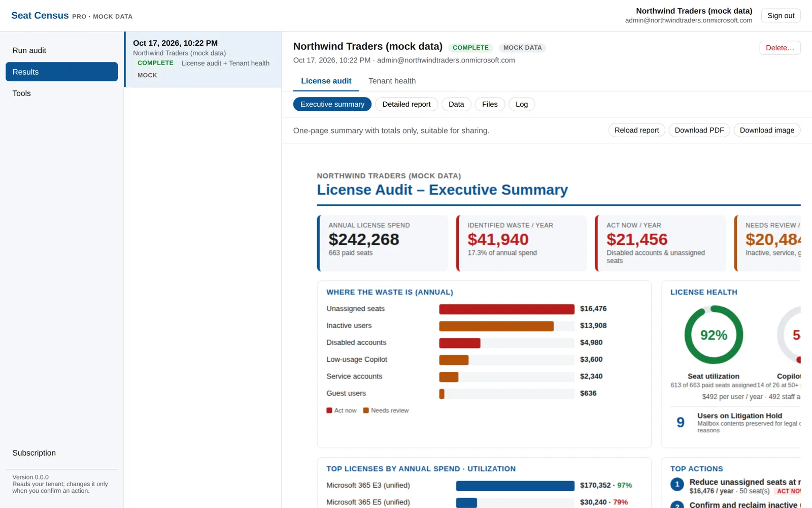Reload the report
Screen dimensions: 812x508
coord(637,130)
